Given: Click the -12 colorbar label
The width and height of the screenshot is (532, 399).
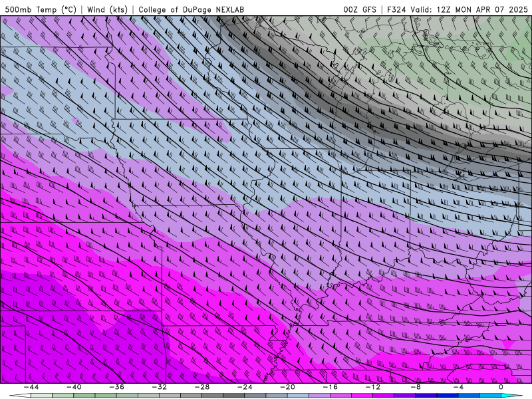Looking at the screenshot, I should tap(373, 387).
